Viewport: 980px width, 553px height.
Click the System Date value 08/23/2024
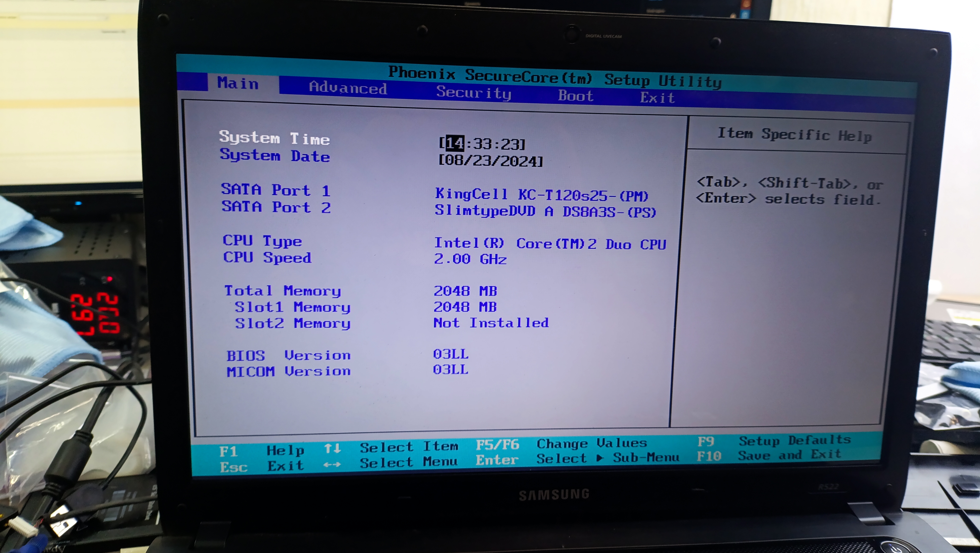pos(491,160)
